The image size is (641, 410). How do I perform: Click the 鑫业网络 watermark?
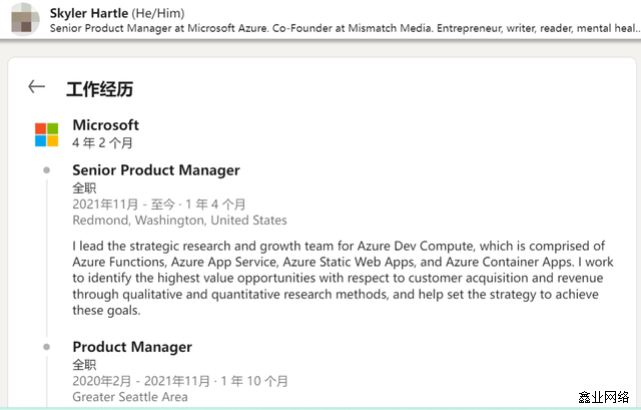[x=604, y=397]
